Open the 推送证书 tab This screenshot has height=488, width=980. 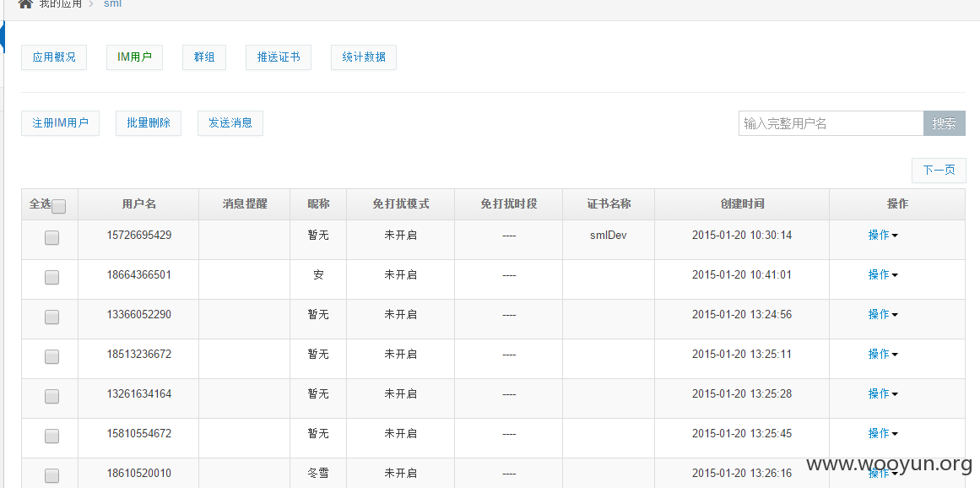tap(278, 57)
